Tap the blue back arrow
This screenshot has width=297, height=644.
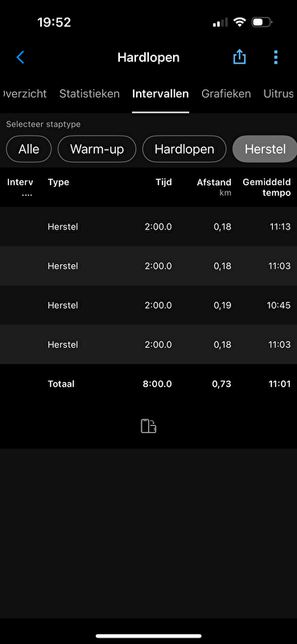pyautogui.click(x=20, y=57)
